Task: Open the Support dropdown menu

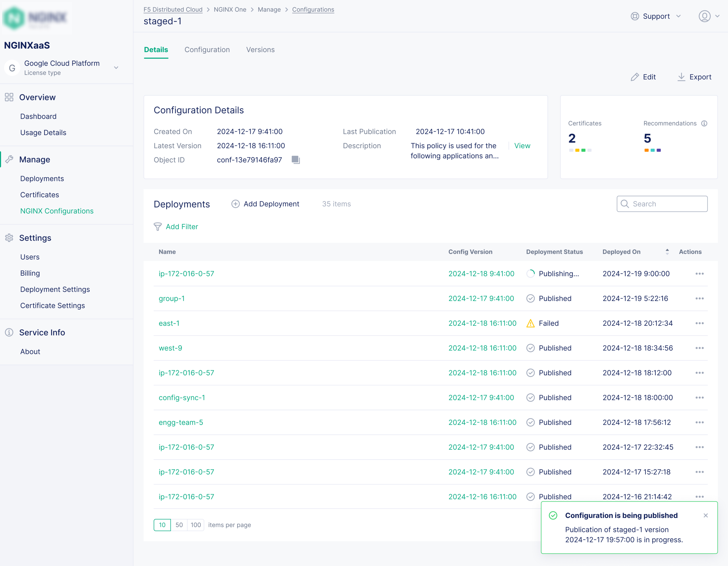Action: (x=656, y=16)
